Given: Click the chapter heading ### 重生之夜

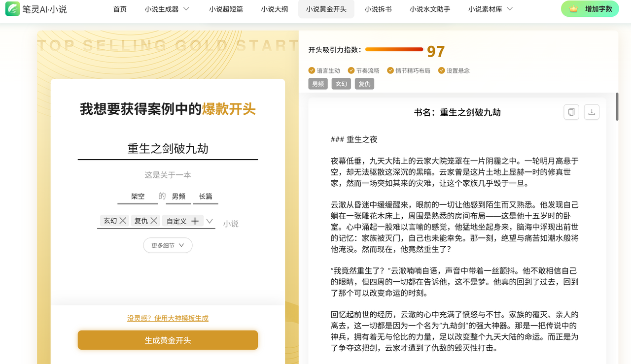Looking at the screenshot, I should (x=354, y=139).
